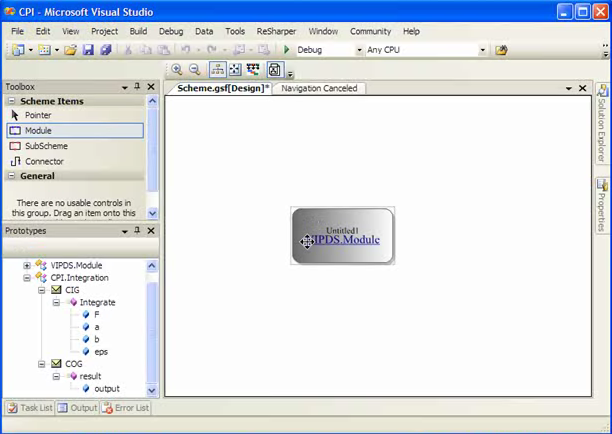Start debugging with the green play icon
612x434 pixels.
[x=286, y=50]
